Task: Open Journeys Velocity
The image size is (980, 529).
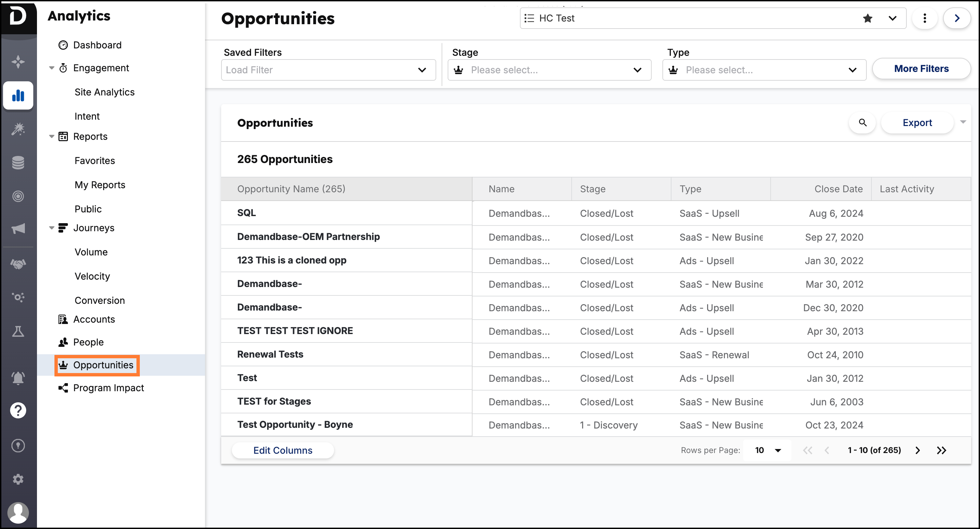Action: (x=92, y=276)
